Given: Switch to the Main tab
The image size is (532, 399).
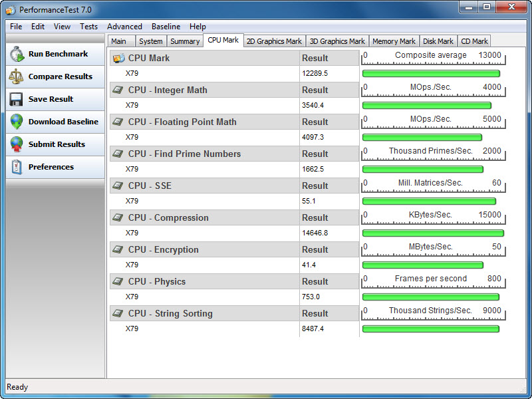Looking at the screenshot, I should (122, 41).
